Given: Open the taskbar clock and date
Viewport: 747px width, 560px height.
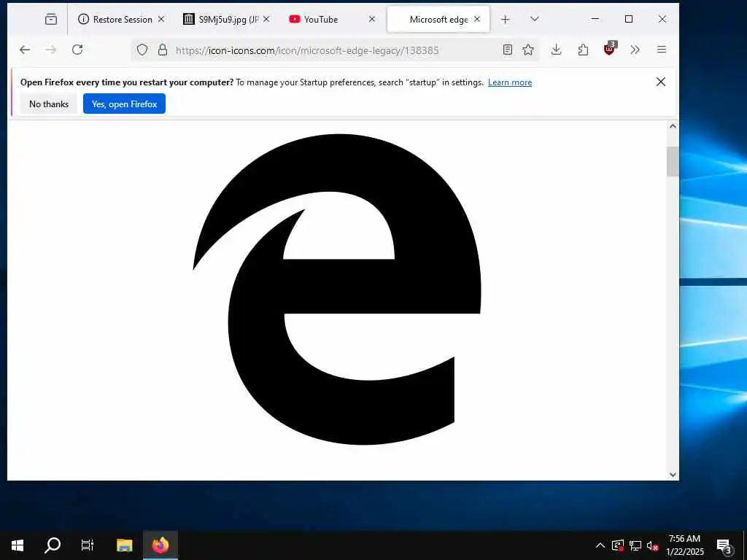Looking at the screenshot, I should point(684,545).
